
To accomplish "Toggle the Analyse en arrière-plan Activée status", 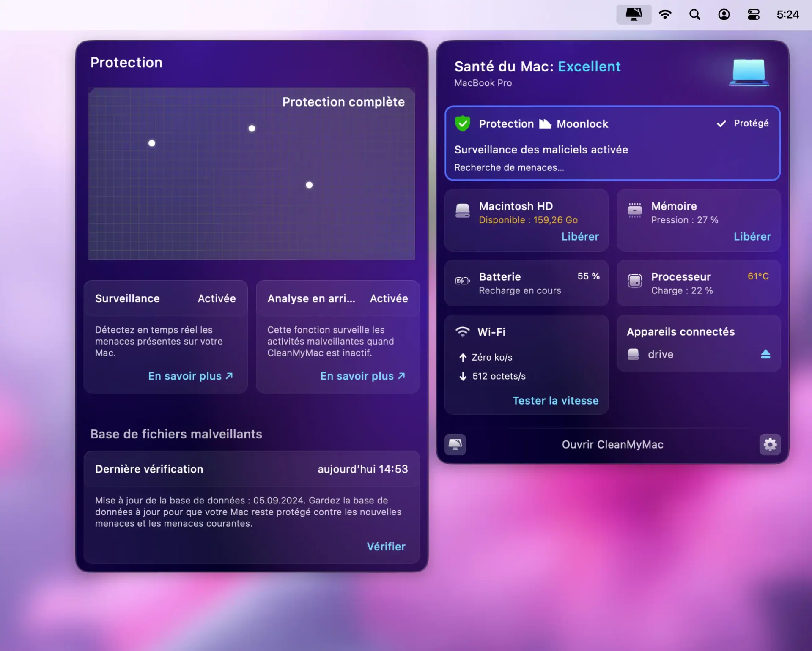I will click(389, 298).
